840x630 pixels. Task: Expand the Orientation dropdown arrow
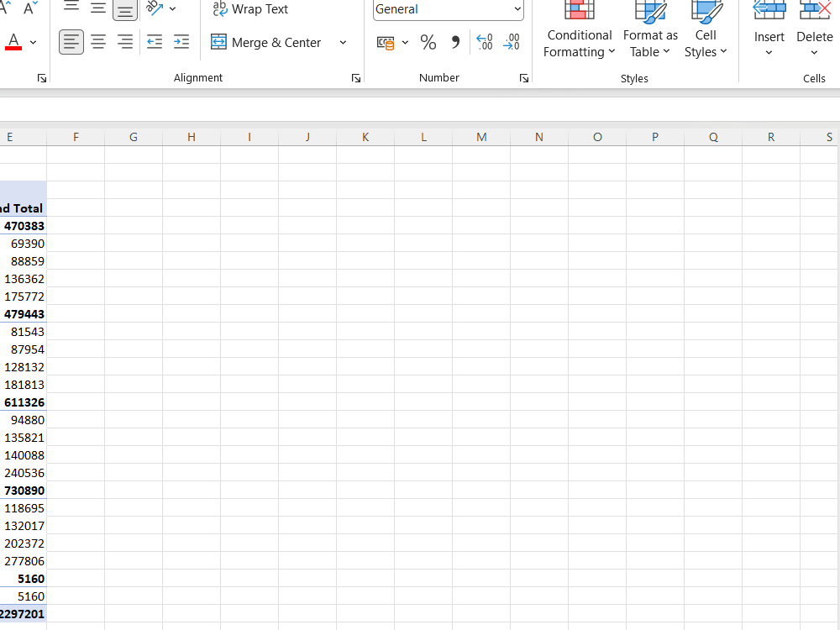click(x=172, y=9)
